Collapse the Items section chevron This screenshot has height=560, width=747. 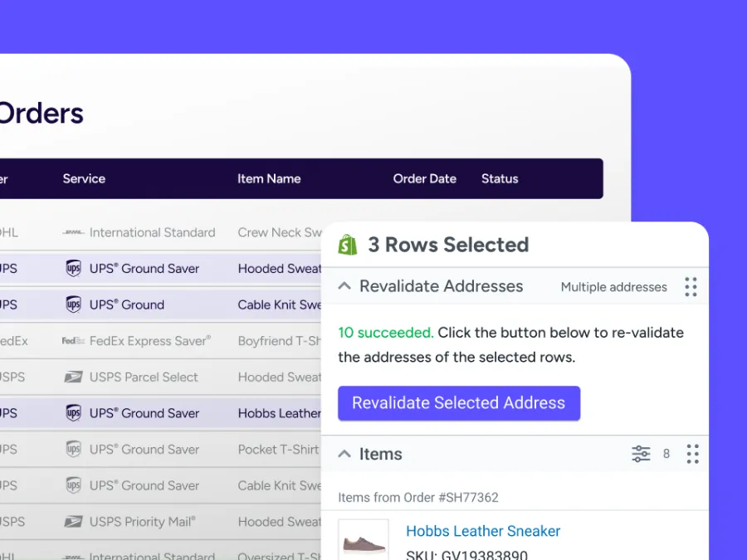click(344, 454)
